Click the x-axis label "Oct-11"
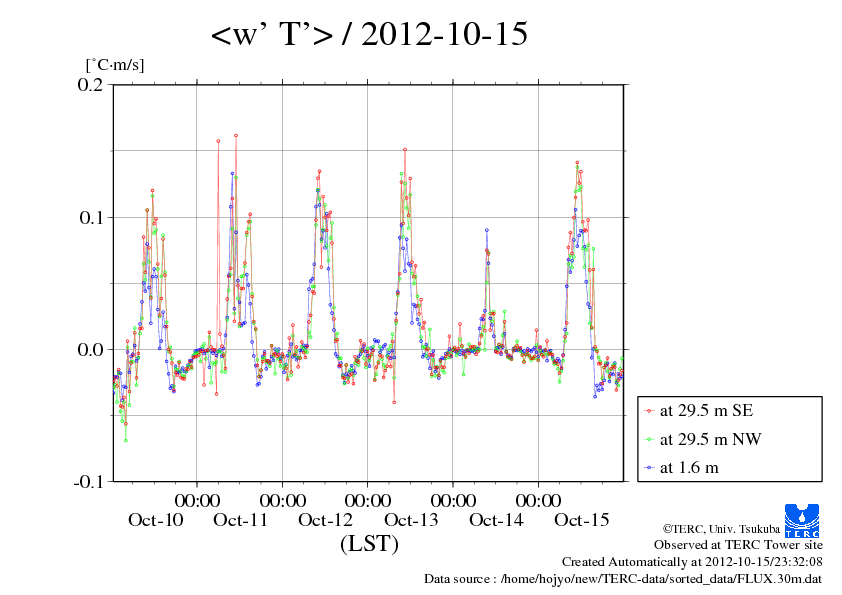The image size is (842, 595). (241, 520)
